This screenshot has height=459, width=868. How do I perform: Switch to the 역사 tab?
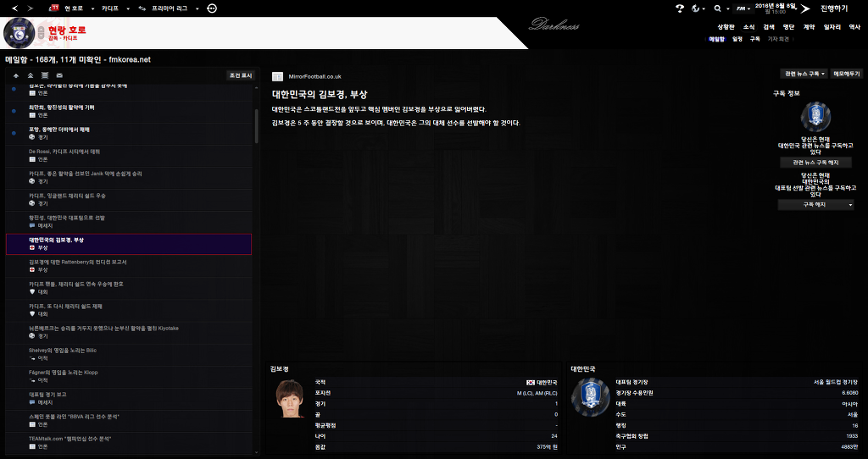pos(854,26)
